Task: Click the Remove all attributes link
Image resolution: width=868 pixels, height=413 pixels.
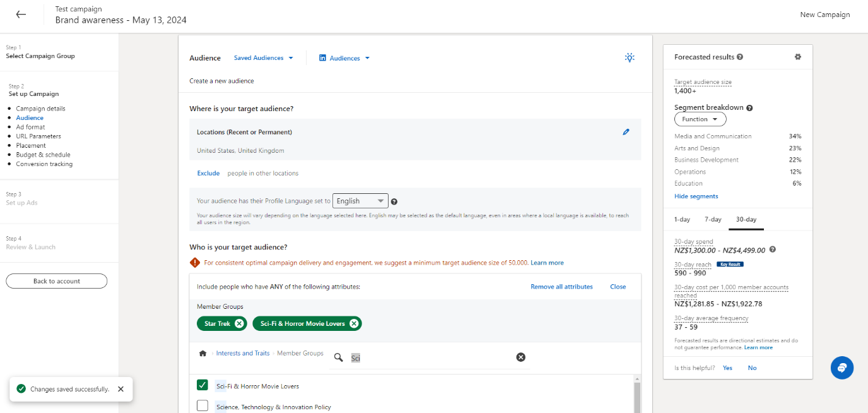Action: click(561, 286)
